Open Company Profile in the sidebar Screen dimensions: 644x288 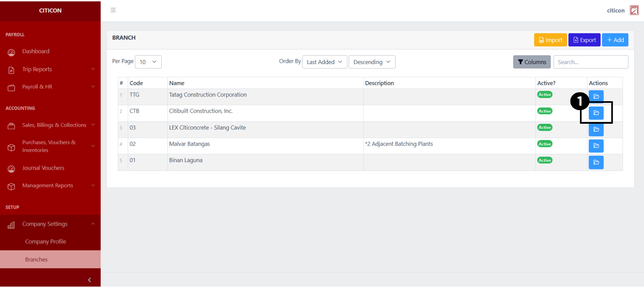46,242
